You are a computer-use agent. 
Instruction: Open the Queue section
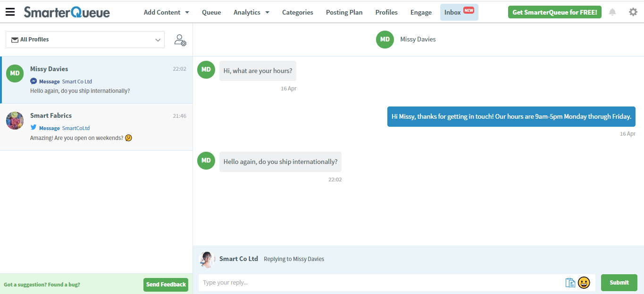click(x=211, y=12)
